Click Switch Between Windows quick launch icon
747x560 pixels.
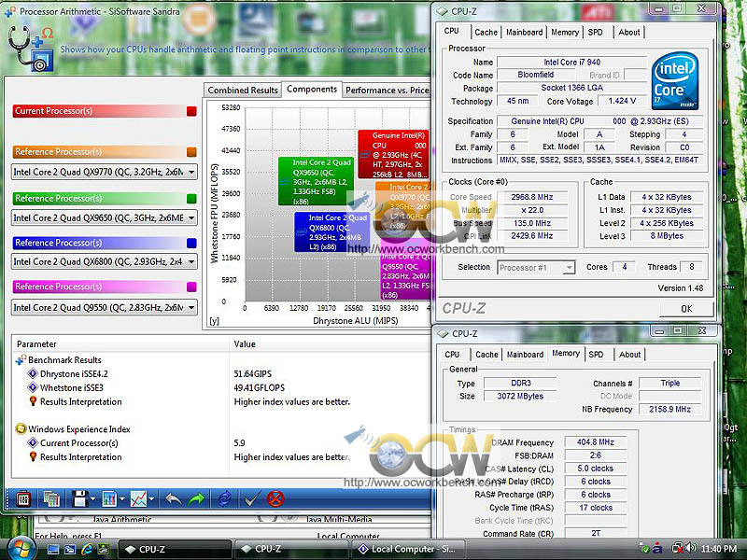pos(69,549)
